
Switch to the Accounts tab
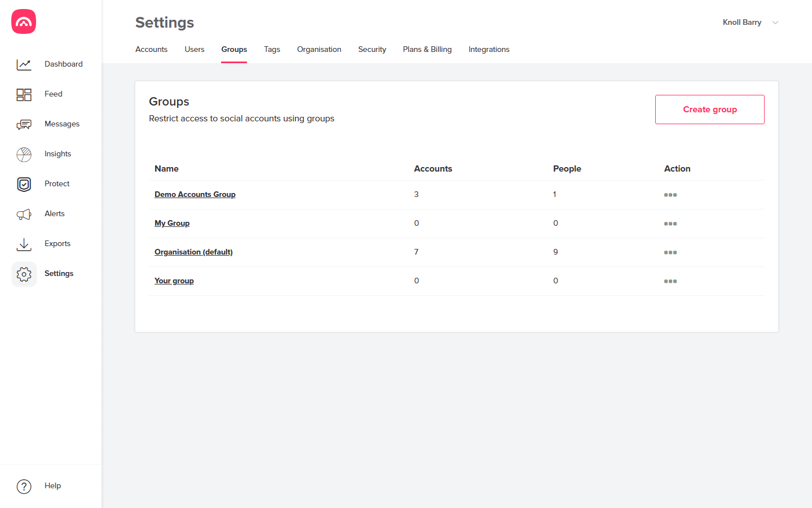(151, 49)
